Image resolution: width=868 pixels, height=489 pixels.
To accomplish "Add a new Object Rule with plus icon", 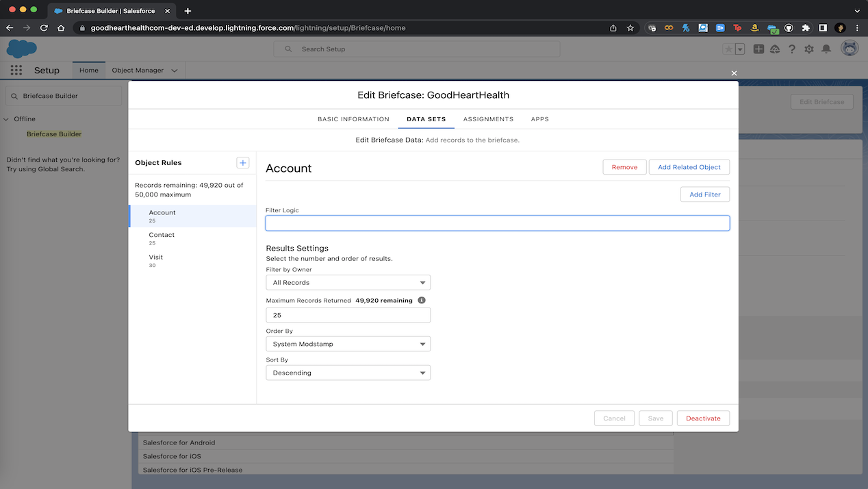I will [x=243, y=163].
